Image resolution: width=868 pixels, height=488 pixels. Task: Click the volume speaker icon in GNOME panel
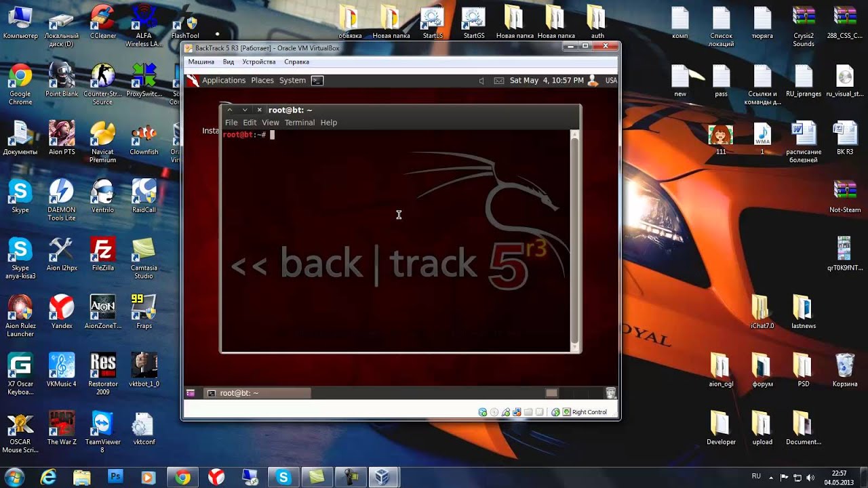click(481, 81)
